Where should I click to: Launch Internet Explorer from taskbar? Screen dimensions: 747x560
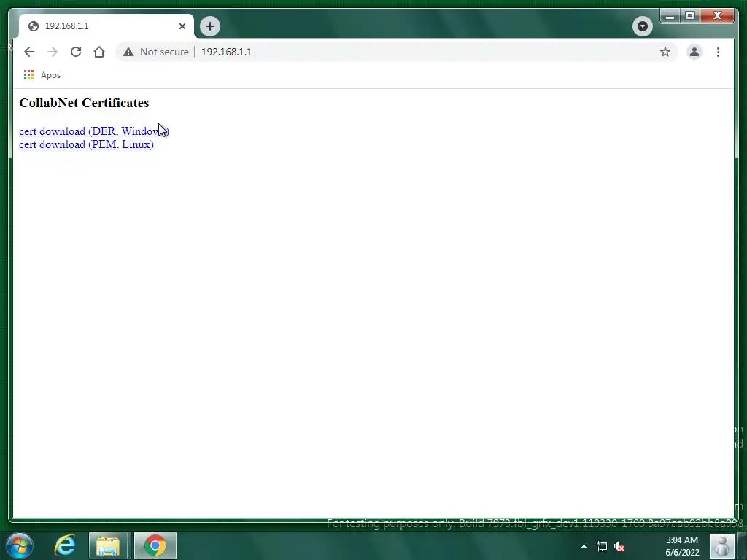click(65, 545)
